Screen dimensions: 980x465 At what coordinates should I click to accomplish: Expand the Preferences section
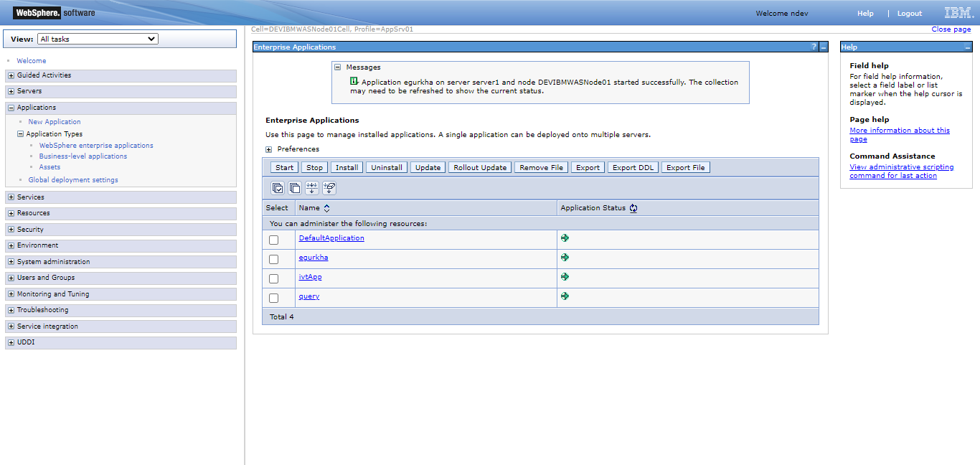pyautogui.click(x=269, y=149)
